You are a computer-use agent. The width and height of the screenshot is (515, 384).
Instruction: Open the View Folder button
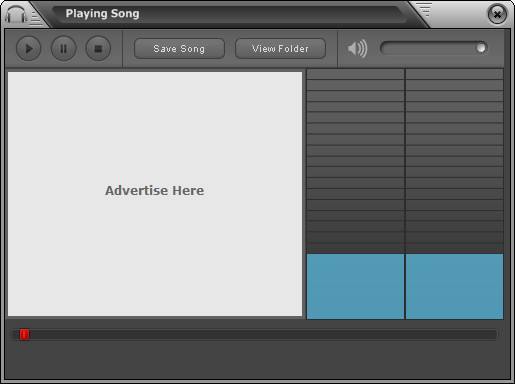tap(280, 49)
